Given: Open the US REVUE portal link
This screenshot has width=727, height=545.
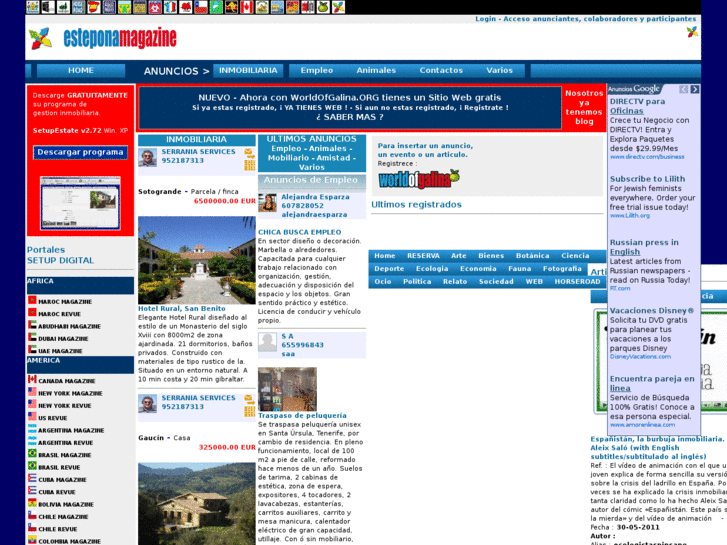Looking at the screenshot, I should 52,418.
